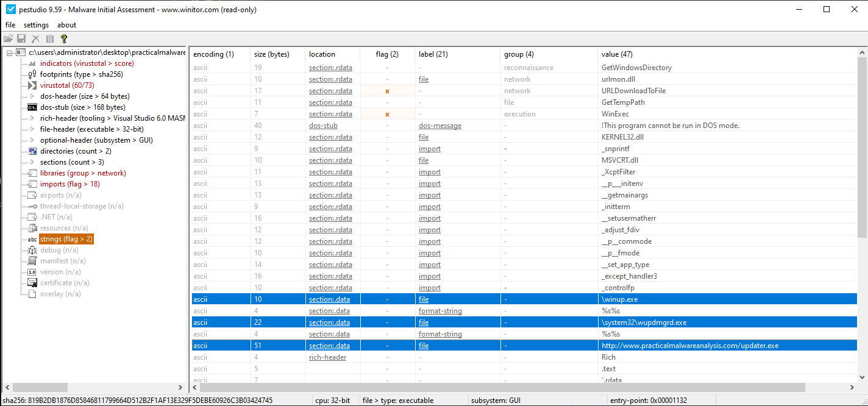Click the open file toolbar icon

point(9,38)
